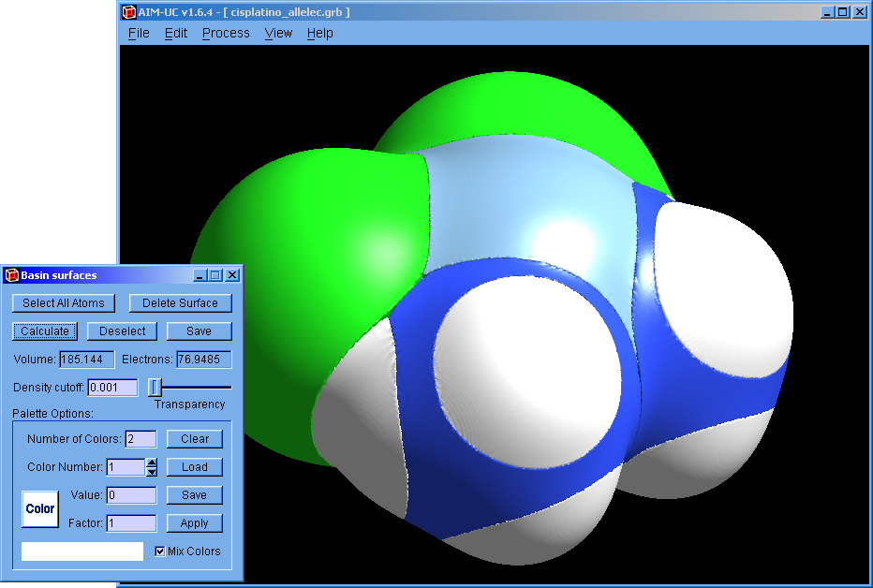Click the Transparency slider handle
Viewport: 873px width, 588px height.
click(155, 387)
